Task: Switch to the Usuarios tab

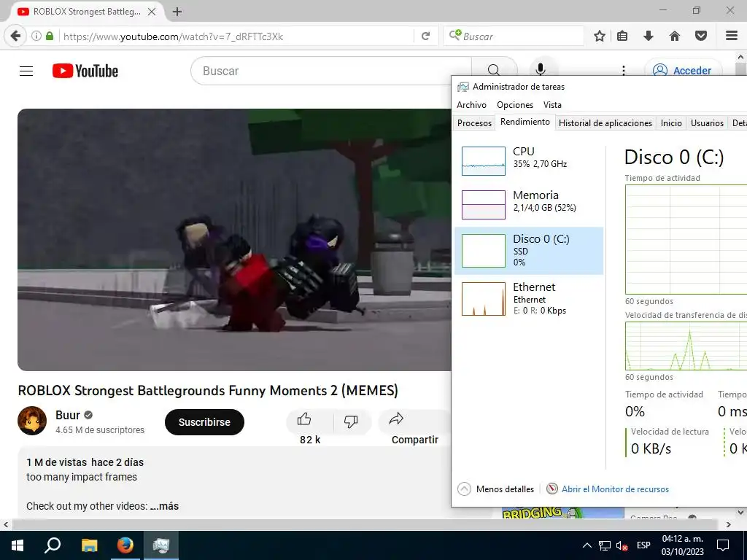Action: pos(707,122)
